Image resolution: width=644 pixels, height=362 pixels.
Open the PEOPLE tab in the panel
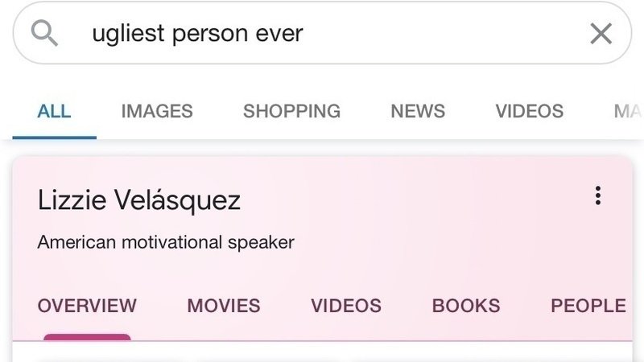(x=588, y=306)
